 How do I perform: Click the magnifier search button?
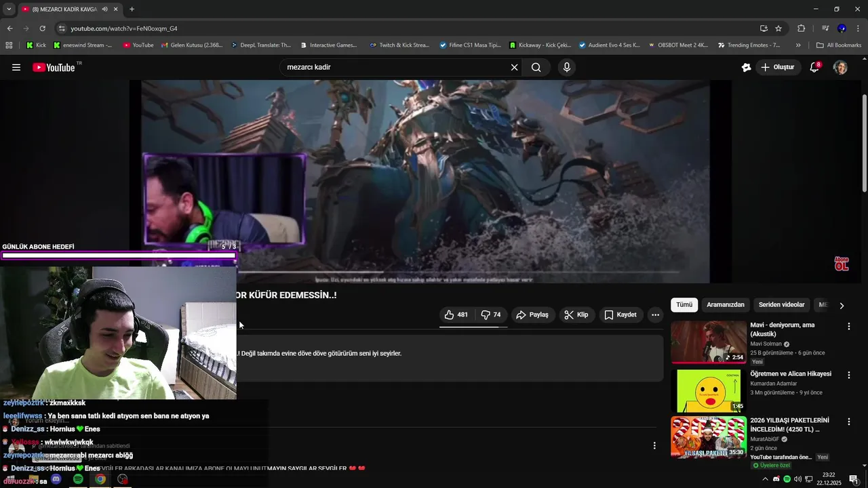pyautogui.click(x=536, y=67)
